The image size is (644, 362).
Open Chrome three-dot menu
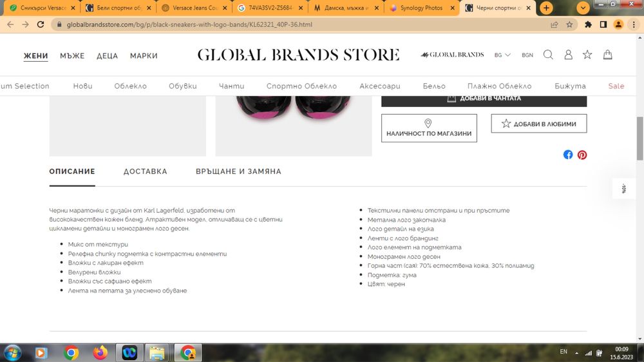click(634, 24)
